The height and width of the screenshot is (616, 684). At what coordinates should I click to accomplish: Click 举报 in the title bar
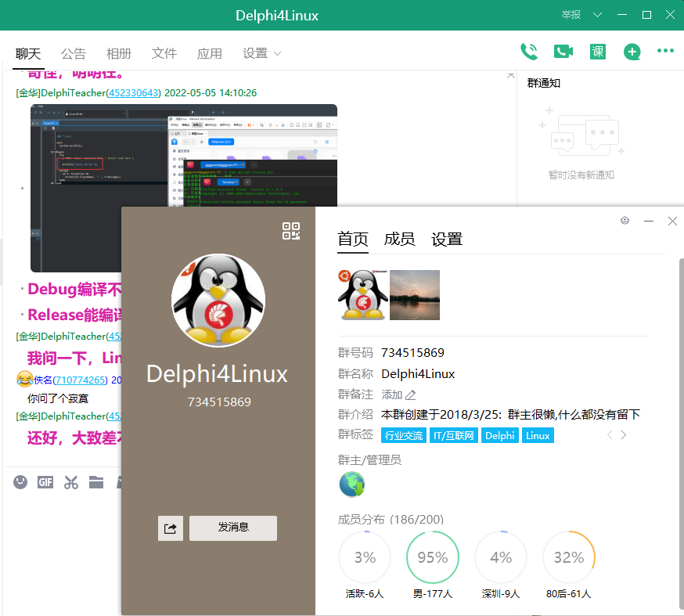(x=571, y=15)
